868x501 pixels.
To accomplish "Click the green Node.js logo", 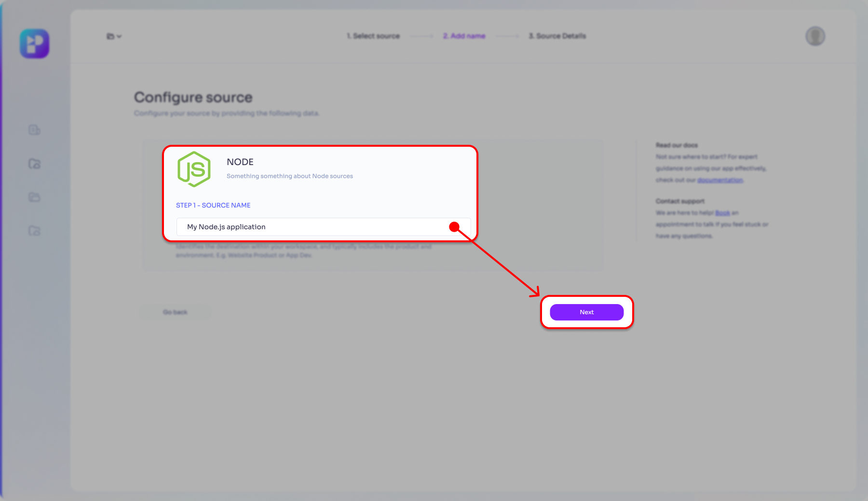I will tap(194, 169).
